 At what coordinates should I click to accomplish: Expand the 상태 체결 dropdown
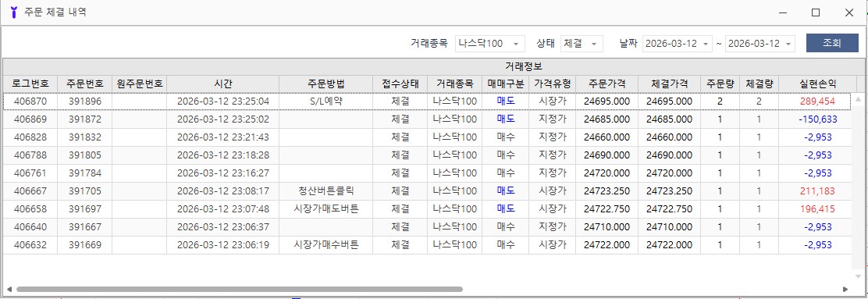pos(582,43)
